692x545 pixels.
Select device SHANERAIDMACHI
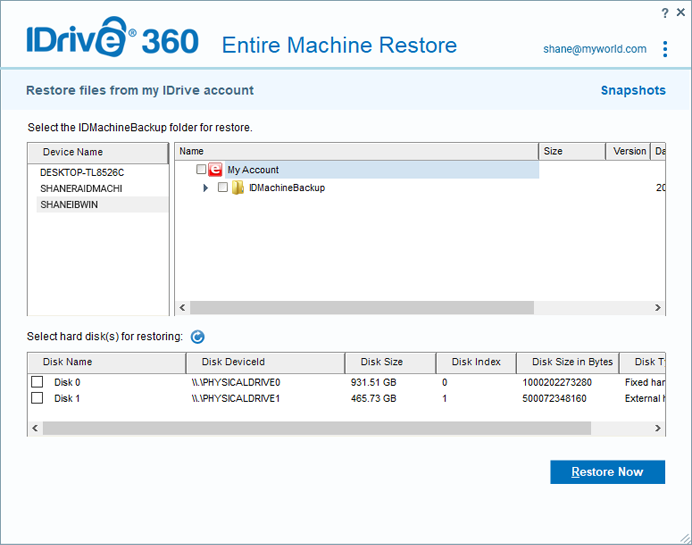pos(81,188)
